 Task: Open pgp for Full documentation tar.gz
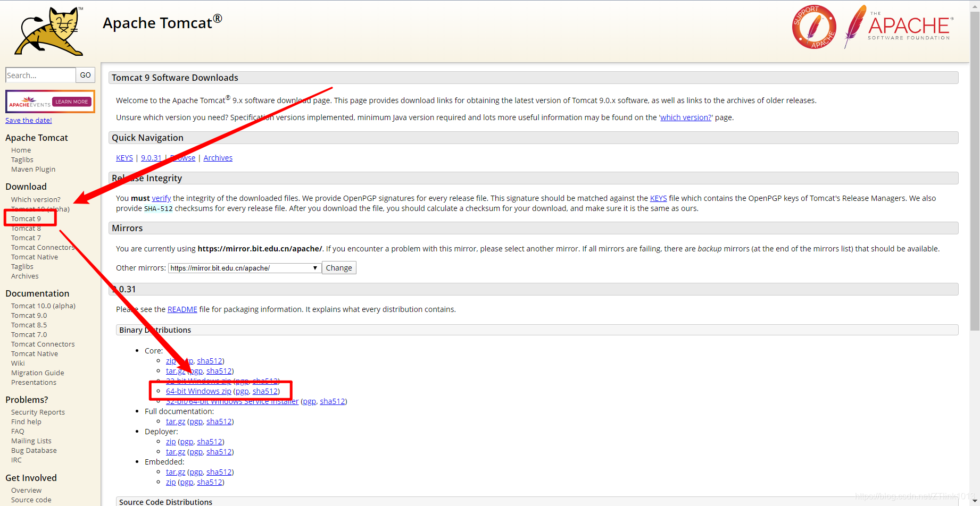coord(196,421)
